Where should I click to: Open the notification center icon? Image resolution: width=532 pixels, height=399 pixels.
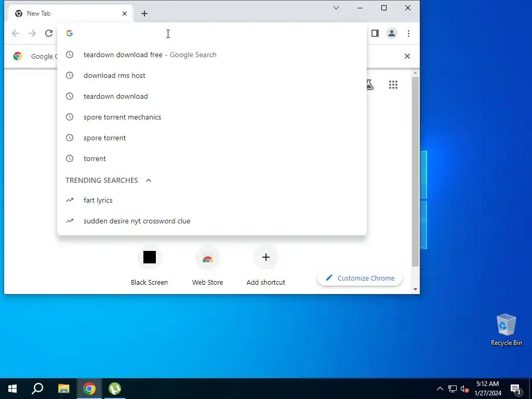click(x=516, y=389)
